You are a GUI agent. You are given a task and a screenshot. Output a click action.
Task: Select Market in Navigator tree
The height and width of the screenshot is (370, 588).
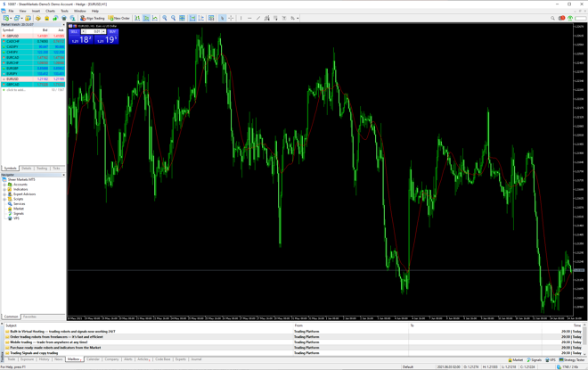pos(19,209)
